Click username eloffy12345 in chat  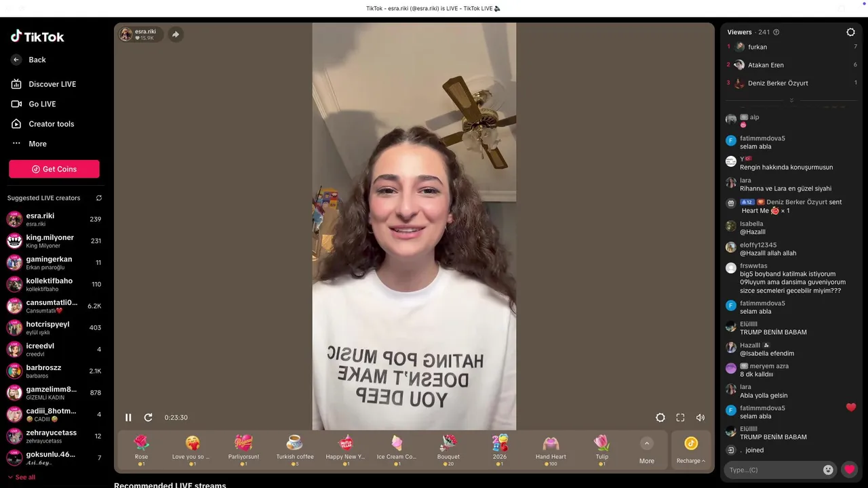[x=758, y=245]
